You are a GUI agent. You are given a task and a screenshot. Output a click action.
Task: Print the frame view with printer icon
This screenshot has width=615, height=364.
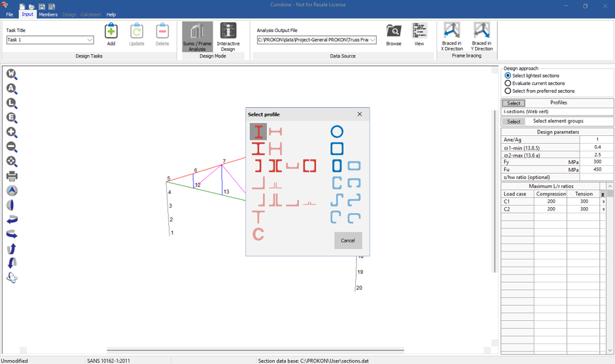(x=12, y=176)
